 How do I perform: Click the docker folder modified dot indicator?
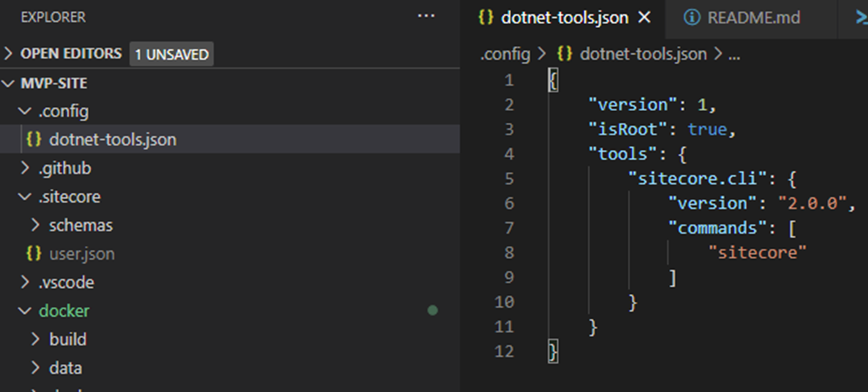[x=432, y=311]
